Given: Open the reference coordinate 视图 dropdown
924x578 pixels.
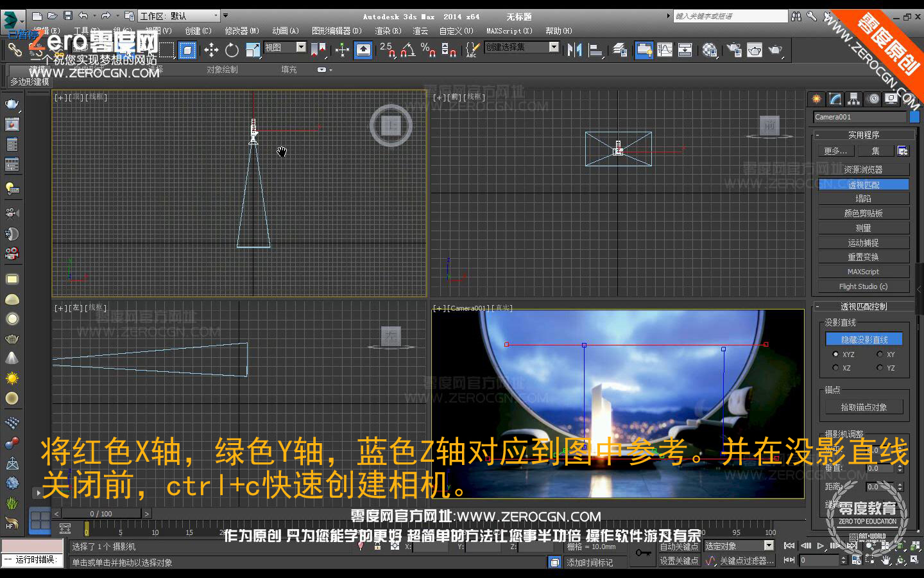Looking at the screenshot, I should click(x=285, y=48).
